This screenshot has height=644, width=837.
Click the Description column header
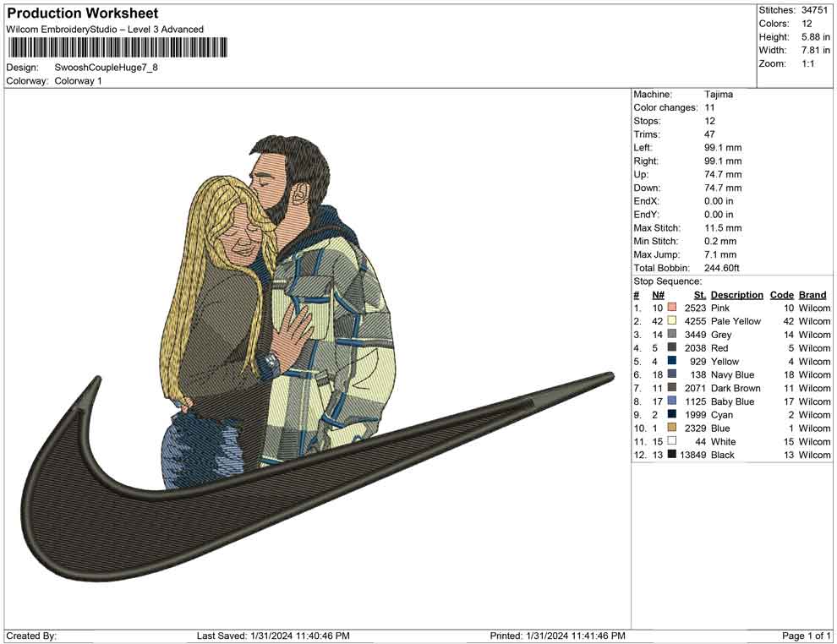click(736, 295)
